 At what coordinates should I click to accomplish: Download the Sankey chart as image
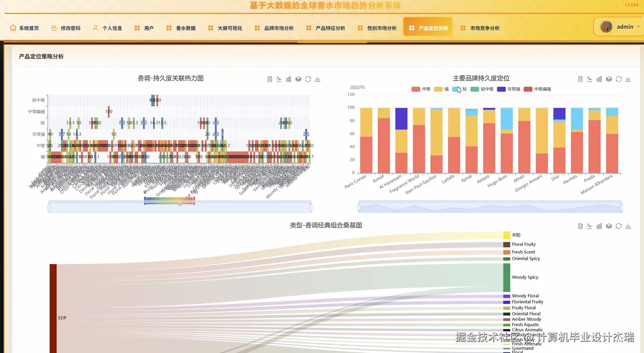click(628, 226)
